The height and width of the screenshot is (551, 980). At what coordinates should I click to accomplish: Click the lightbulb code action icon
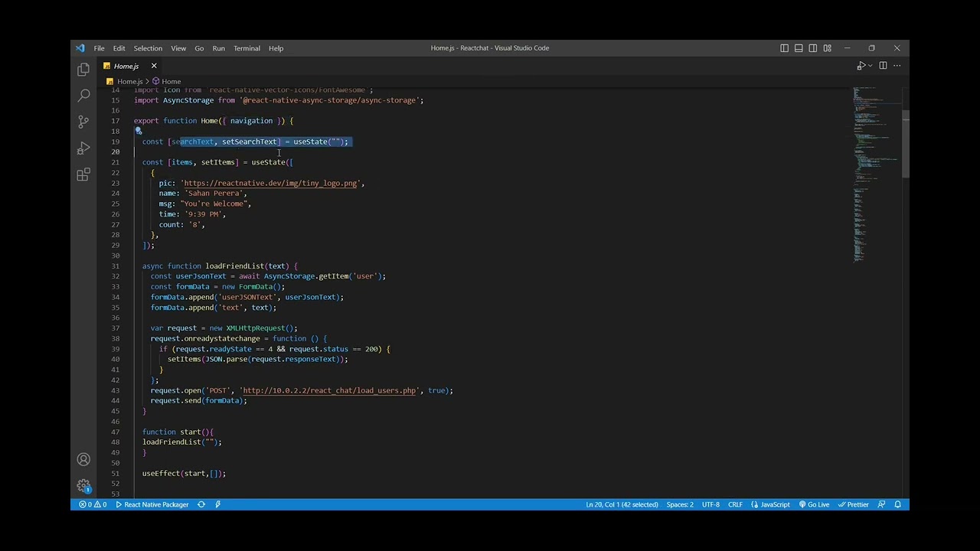[139, 131]
